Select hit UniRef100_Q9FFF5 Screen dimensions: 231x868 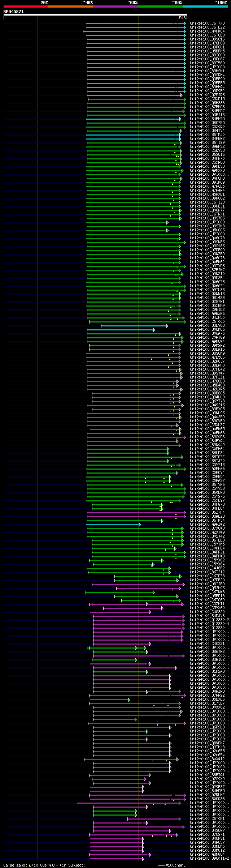(x=207, y=83)
